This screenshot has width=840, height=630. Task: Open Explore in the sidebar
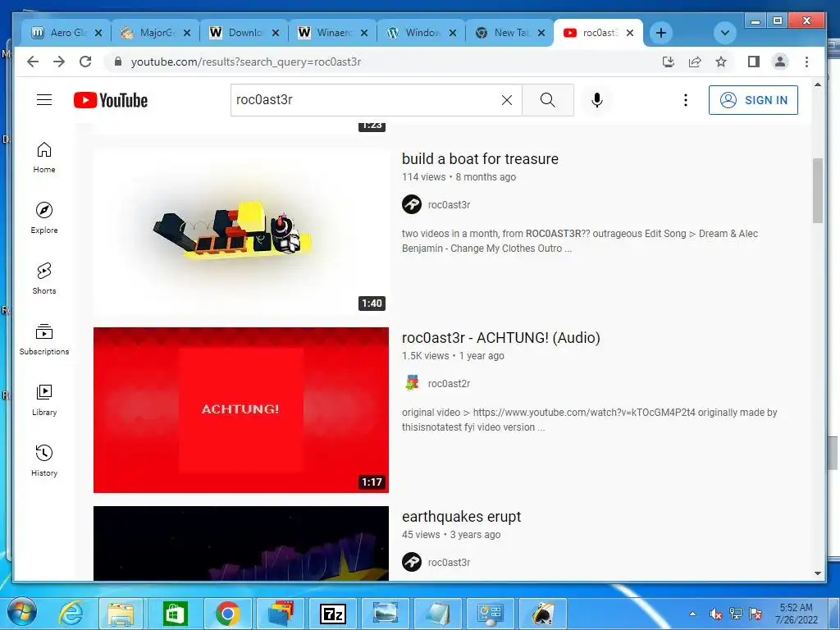(44, 218)
